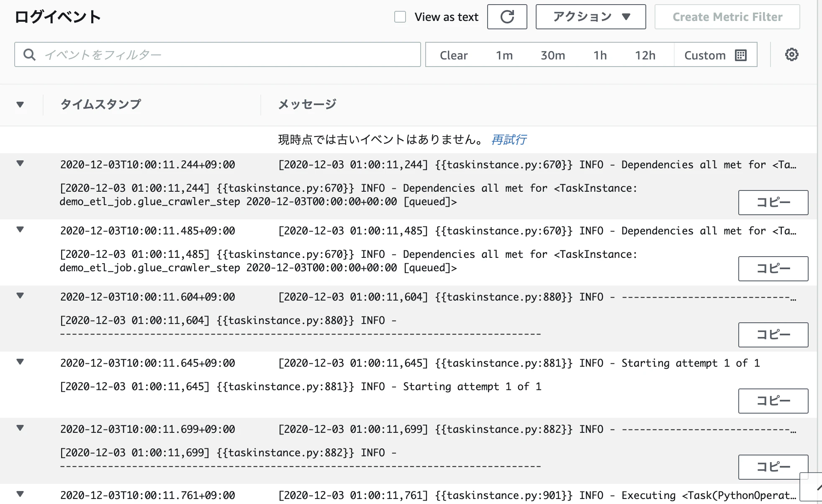Select the 30m time range

[x=552, y=55]
